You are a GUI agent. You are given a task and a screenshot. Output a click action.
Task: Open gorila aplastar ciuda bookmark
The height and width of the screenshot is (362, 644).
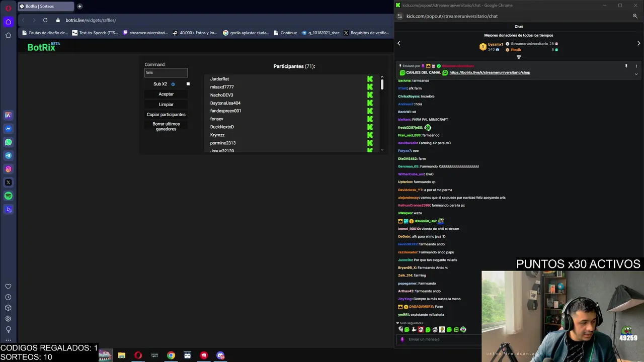(246, 33)
